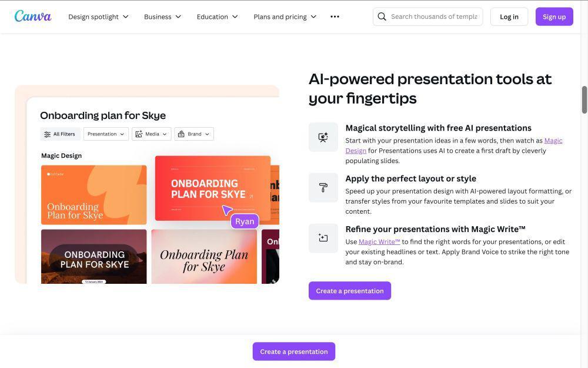Open the three-dots more menu
Screen dimensions: 588x368
pos(335,16)
